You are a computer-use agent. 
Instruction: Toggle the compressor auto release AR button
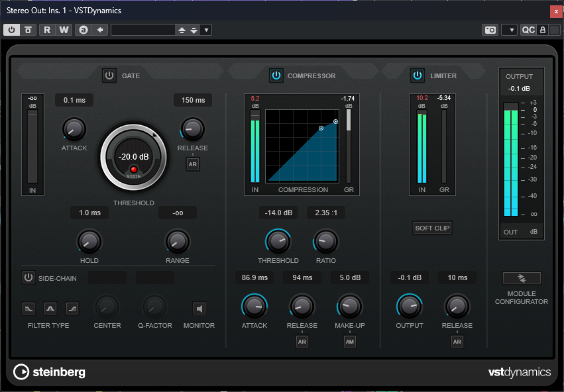(x=302, y=342)
